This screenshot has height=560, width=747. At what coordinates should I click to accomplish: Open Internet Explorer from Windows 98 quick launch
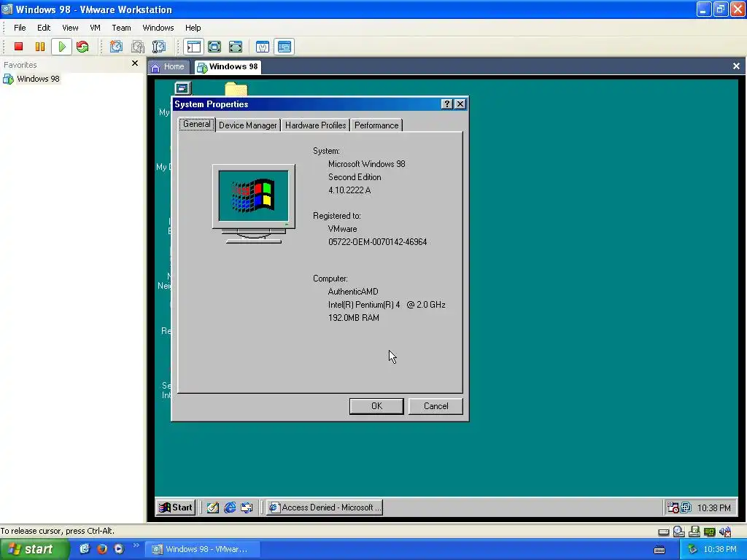pyautogui.click(x=230, y=507)
